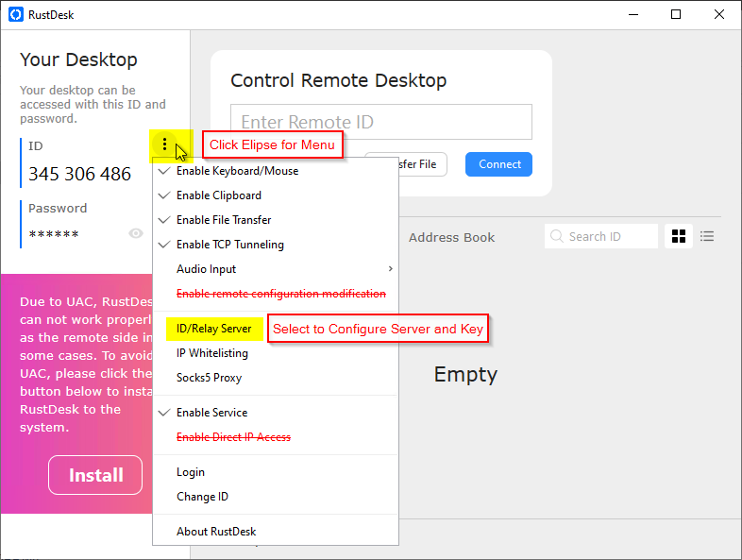Click the Transfer File button
This screenshot has width=742, height=560.
pos(422,164)
